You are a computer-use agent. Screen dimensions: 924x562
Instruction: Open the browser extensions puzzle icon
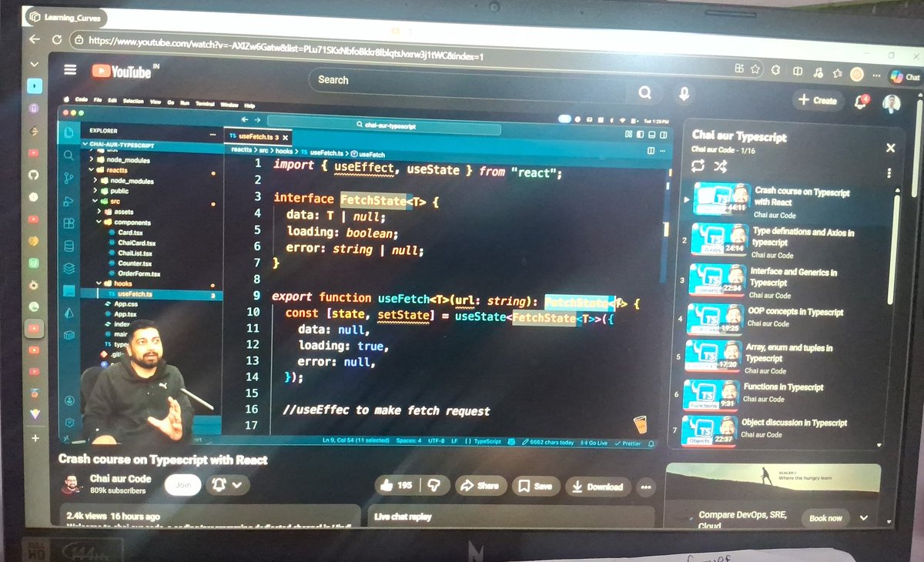click(x=777, y=71)
